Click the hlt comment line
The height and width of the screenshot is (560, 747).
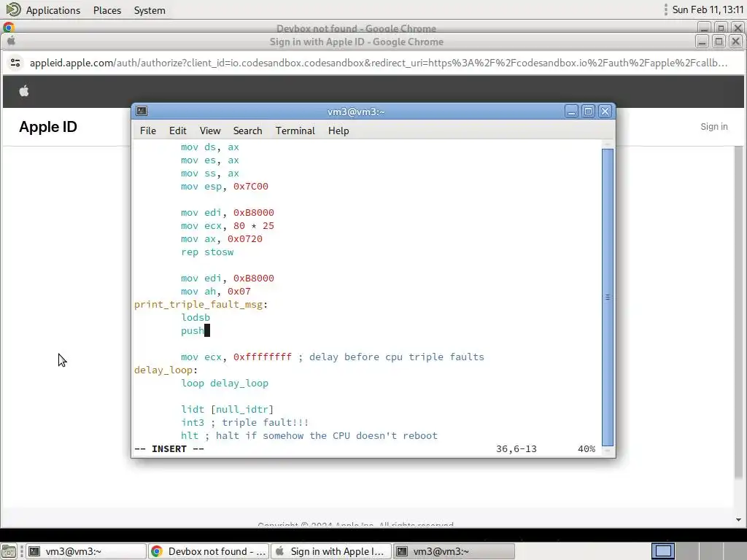(309, 436)
